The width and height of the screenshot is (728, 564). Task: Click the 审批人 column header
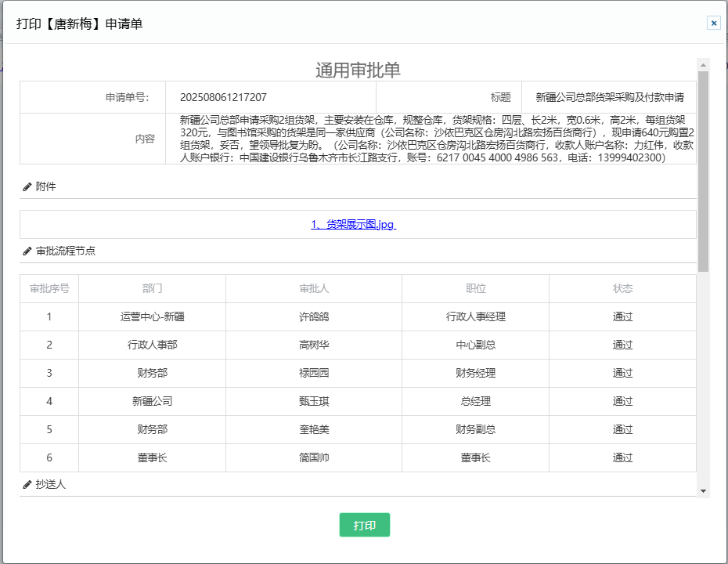coord(314,288)
